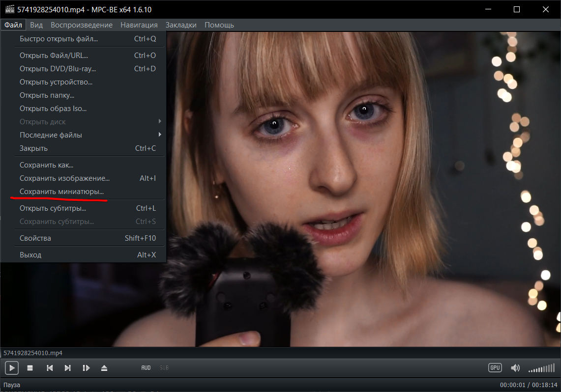
Task: Open the Навигация menu
Action: [x=139, y=25]
